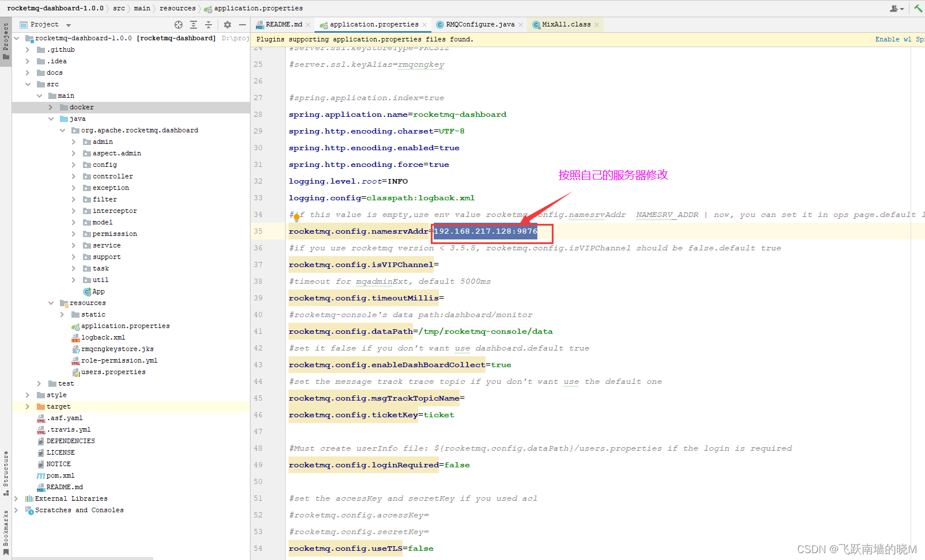Click rocketmq.config.useTLS property line
The height and width of the screenshot is (560, 925).
click(x=361, y=548)
